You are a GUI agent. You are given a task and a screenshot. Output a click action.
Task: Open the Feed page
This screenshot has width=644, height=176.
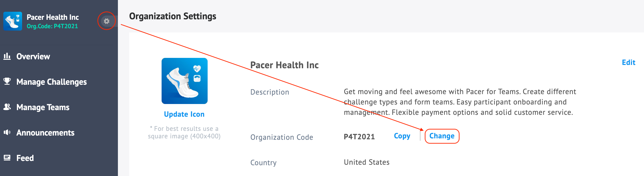[x=25, y=158]
